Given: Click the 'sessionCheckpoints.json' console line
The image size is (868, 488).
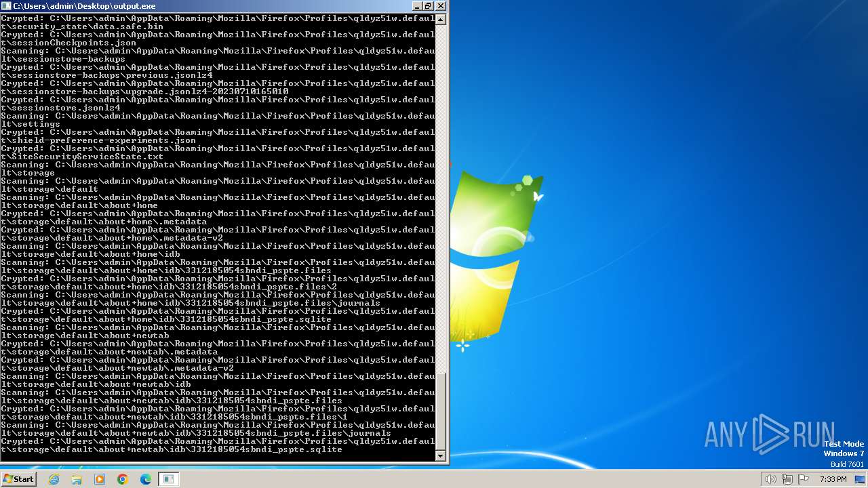Looking at the screenshot, I should point(68,43).
